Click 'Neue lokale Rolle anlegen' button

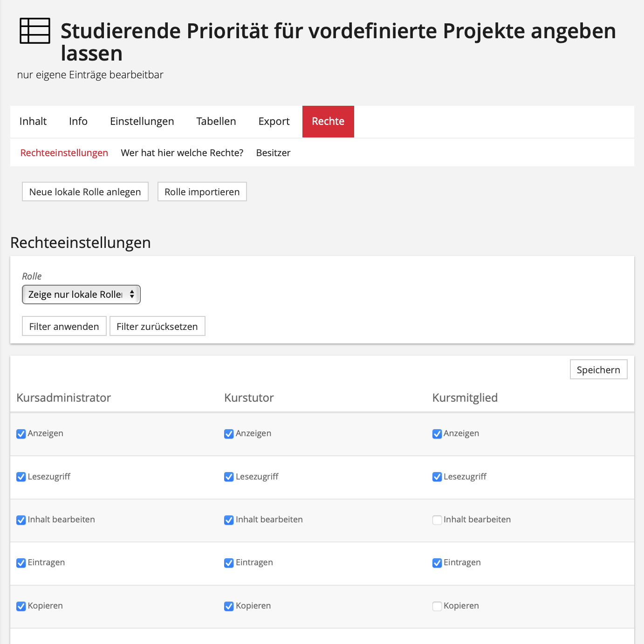[x=85, y=192]
